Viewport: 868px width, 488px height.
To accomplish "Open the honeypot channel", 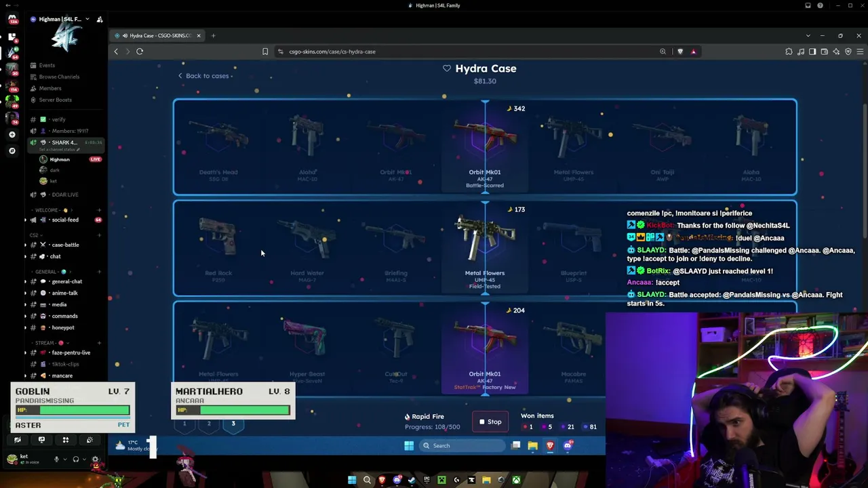I will 66,327.
